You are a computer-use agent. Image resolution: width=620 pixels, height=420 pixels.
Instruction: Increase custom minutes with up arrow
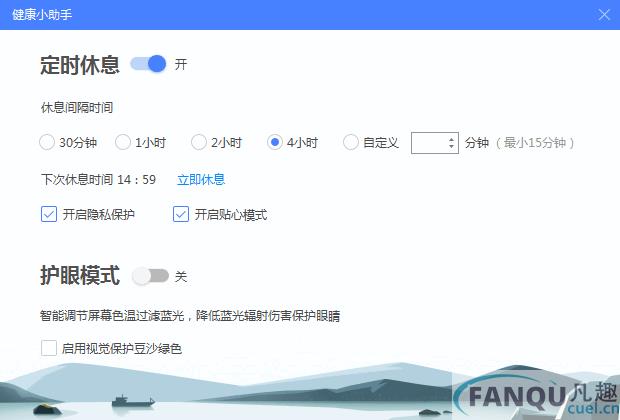click(451, 139)
